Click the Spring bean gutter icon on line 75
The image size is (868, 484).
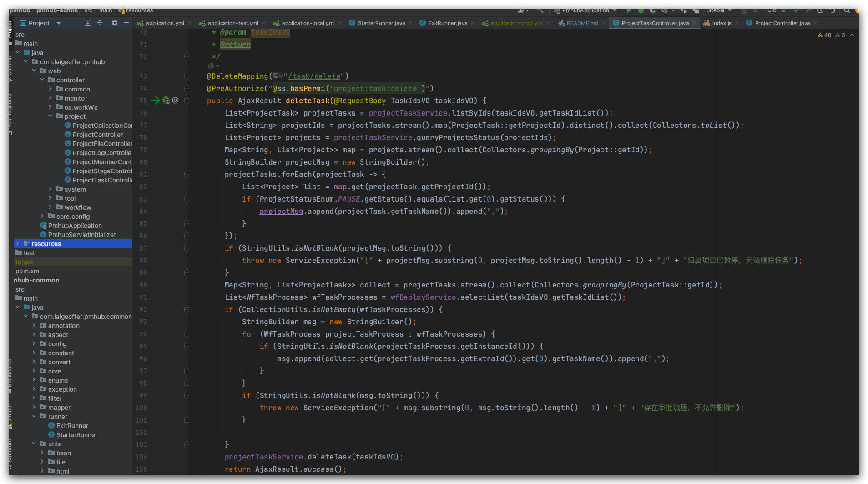coord(166,101)
